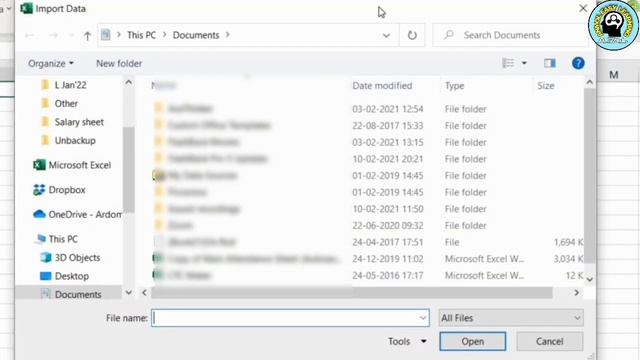
Task: Sort by Date modified column header
Action: tap(382, 86)
